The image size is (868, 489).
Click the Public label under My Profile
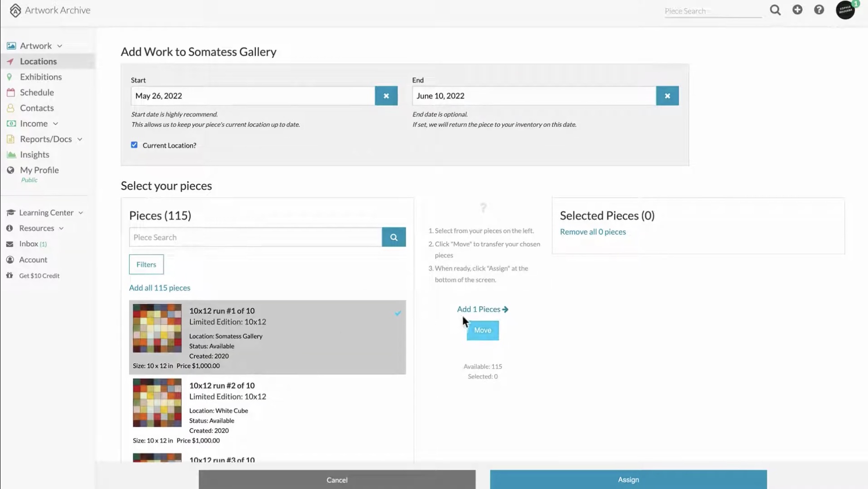[x=29, y=180]
